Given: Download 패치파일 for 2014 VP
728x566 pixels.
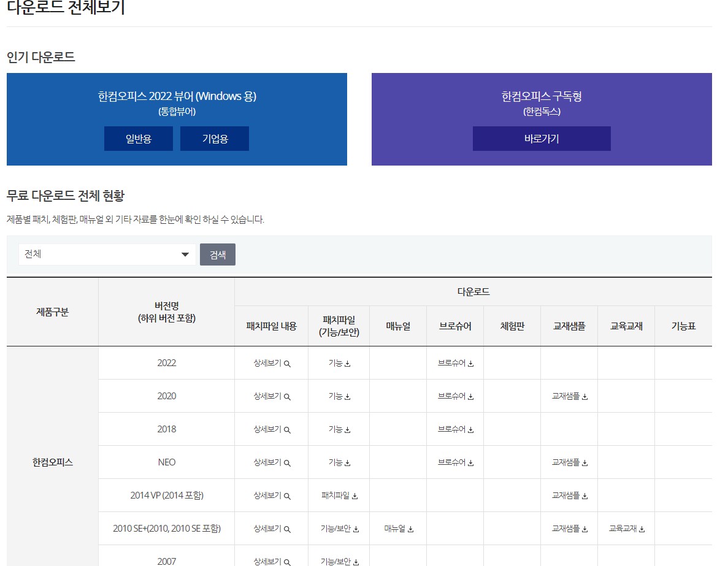Looking at the screenshot, I should click(339, 495).
